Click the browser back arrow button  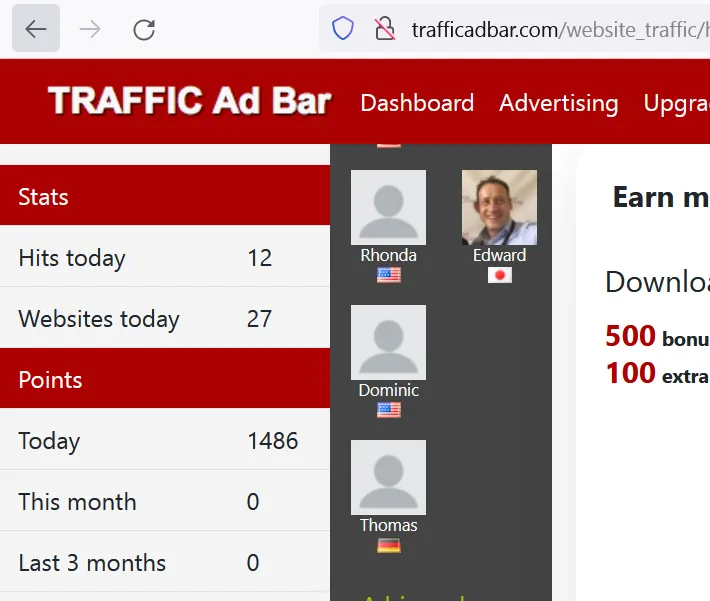coord(36,29)
